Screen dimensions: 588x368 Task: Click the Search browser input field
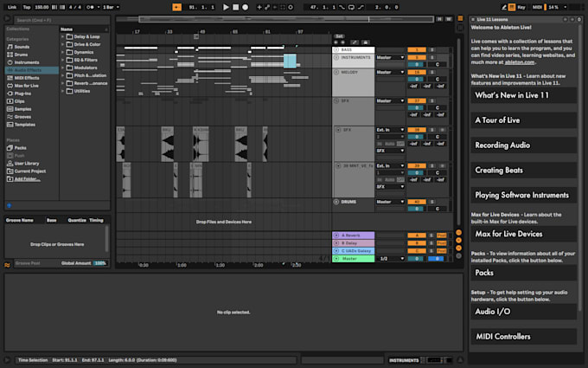tap(61, 20)
